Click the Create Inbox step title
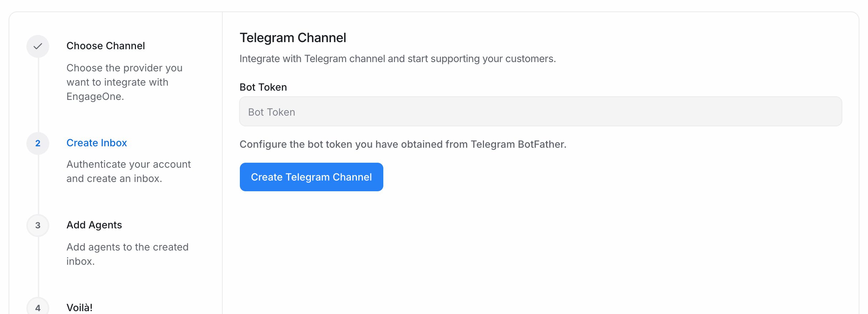Screen dimensions: 868x314 click(97, 143)
